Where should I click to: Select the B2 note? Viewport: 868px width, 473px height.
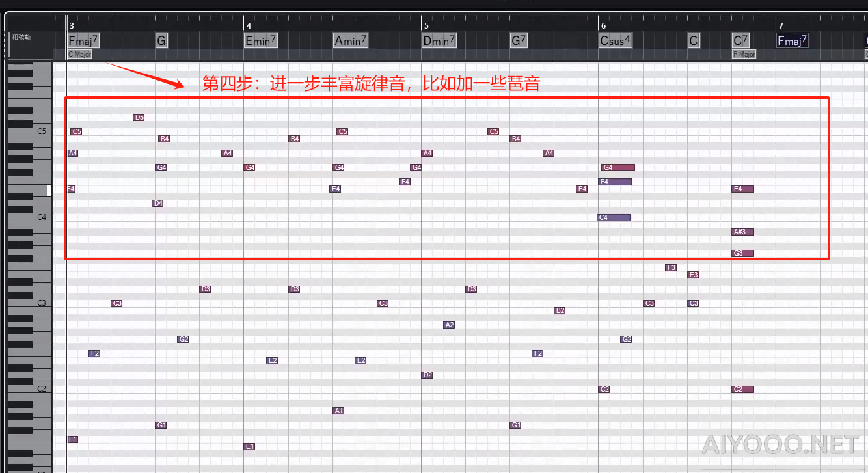coord(560,310)
